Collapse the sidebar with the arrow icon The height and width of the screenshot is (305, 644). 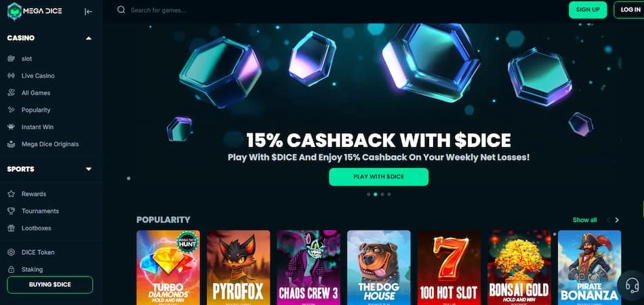click(88, 12)
